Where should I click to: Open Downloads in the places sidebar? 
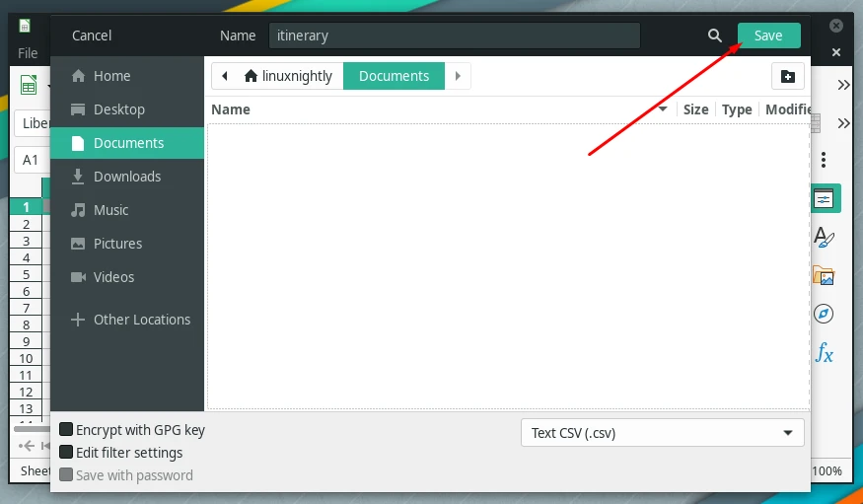click(x=127, y=177)
